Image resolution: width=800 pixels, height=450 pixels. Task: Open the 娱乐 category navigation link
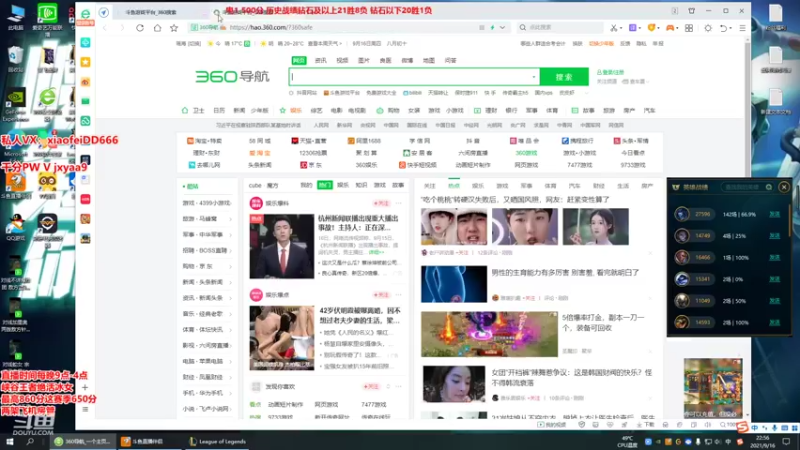[x=295, y=110]
